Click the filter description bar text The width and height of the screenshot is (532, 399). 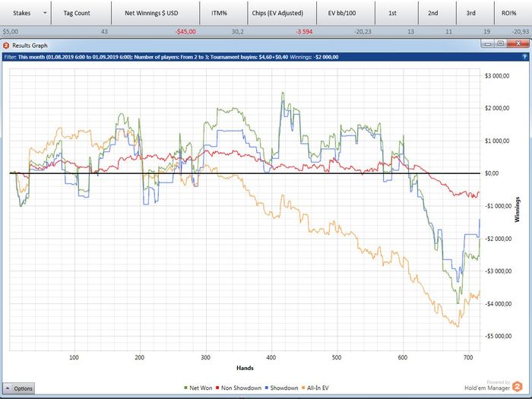click(171, 57)
